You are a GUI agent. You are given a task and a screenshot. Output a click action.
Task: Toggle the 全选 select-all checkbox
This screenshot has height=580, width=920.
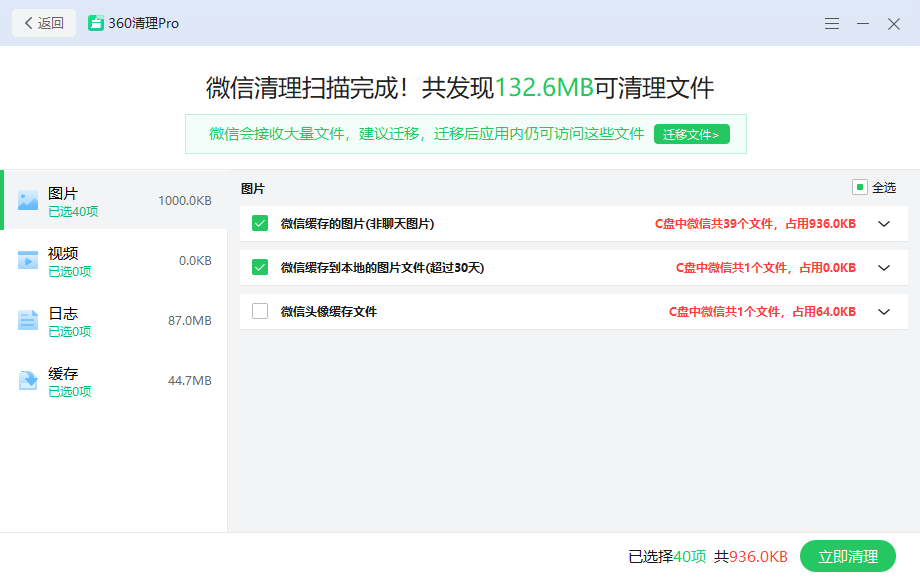(860, 187)
